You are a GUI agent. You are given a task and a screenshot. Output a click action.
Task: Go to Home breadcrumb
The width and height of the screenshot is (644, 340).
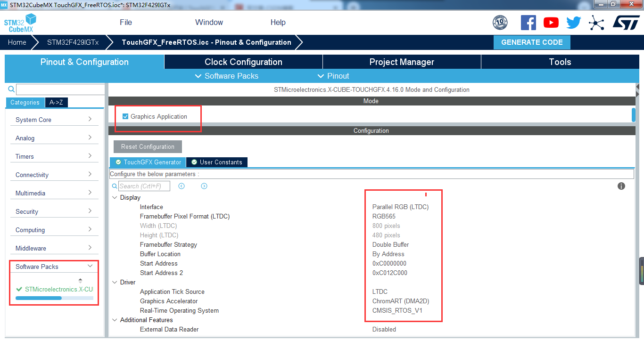point(17,42)
